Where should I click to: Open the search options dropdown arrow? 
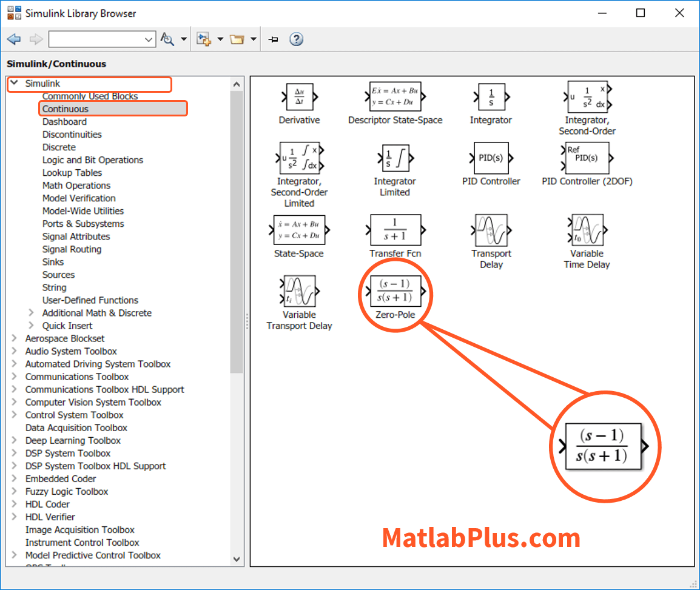(184, 39)
